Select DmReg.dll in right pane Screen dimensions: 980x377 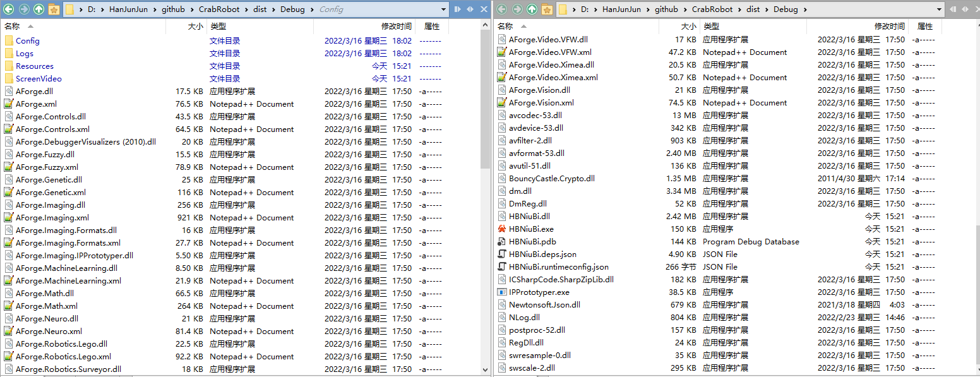[x=528, y=203]
